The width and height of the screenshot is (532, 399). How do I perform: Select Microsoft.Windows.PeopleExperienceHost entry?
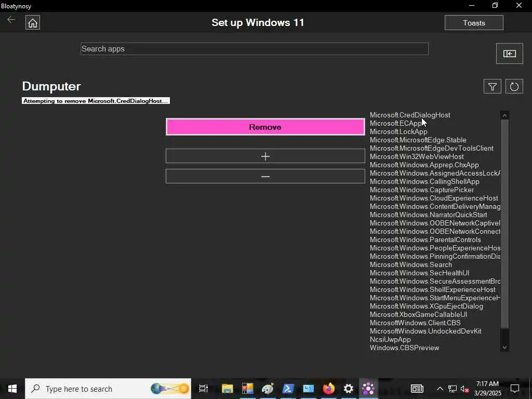tap(435, 248)
